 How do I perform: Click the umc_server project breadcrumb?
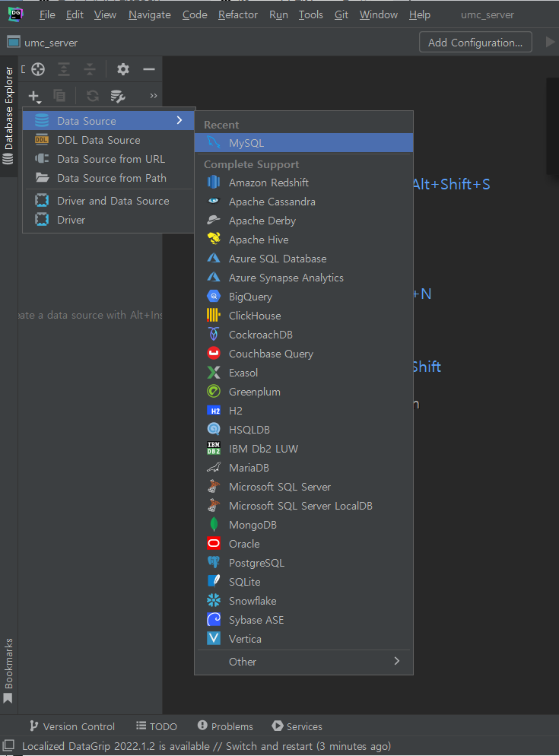tap(43, 43)
